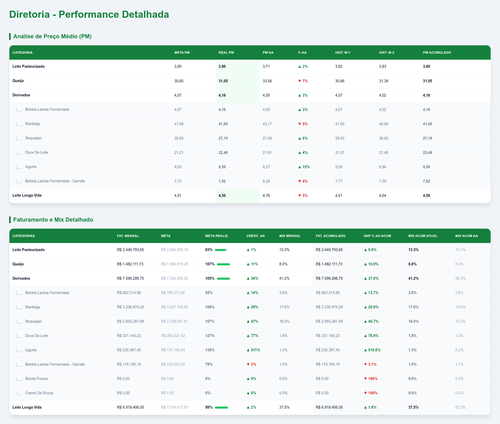Select 'Leite Longa Vida' row in faturamento table
Screen dimensions: 500x424
250,408
